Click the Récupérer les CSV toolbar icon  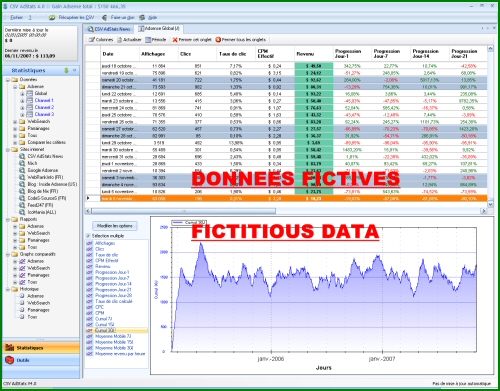(52, 17)
